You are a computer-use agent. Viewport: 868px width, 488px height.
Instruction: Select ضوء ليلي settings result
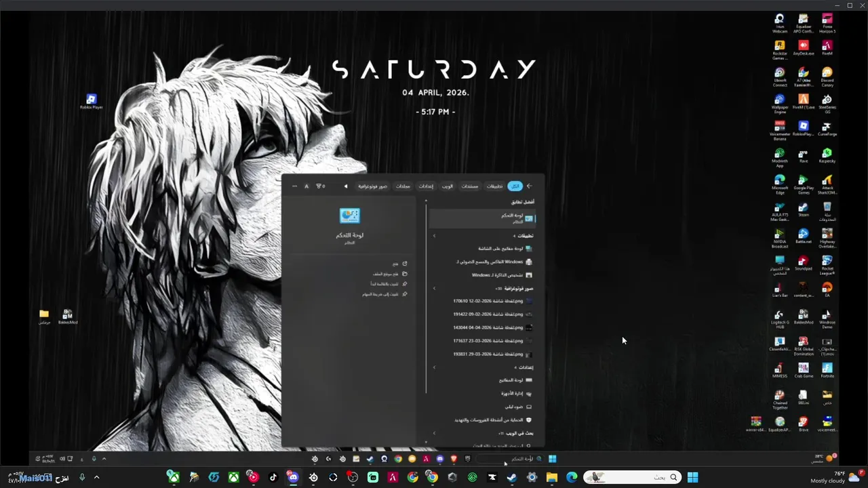click(482, 407)
